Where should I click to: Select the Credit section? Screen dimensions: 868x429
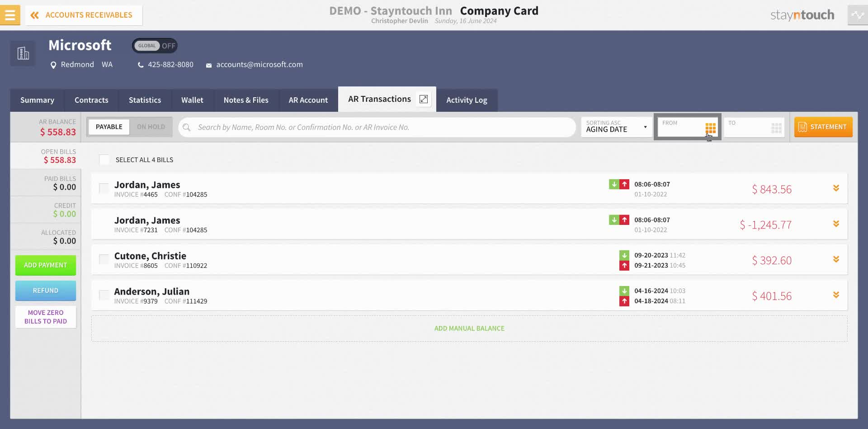[x=45, y=210]
